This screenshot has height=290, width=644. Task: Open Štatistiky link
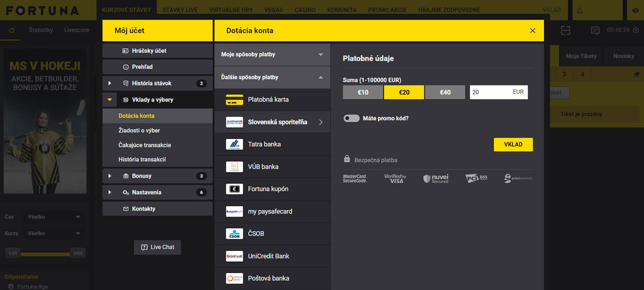tap(41, 30)
